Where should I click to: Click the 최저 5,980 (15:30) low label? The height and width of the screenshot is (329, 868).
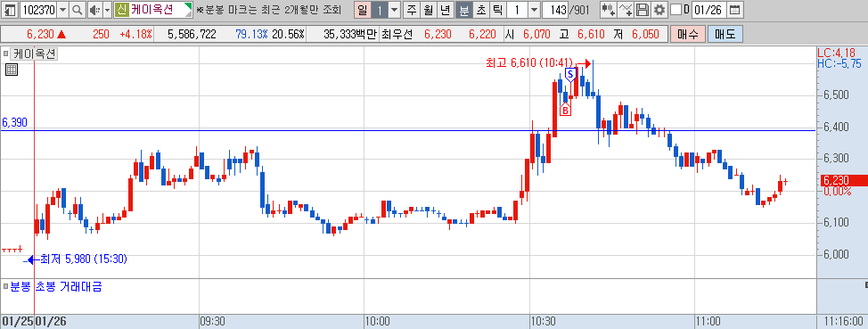(83, 259)
